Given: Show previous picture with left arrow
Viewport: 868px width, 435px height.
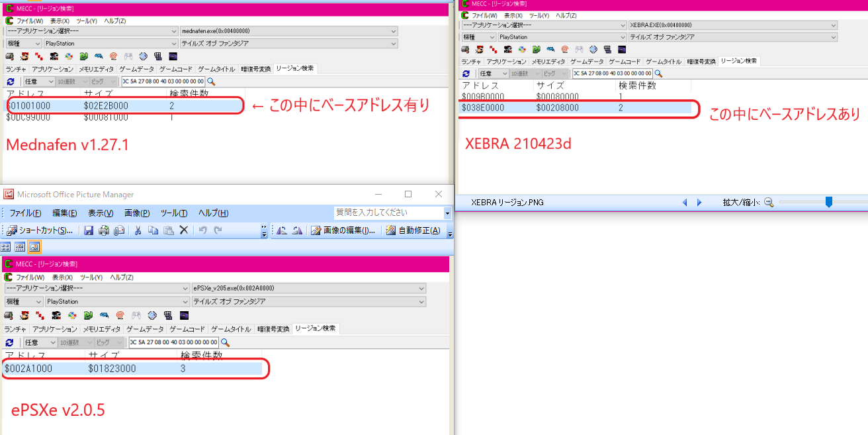Looking at the screenshot, I should tap(685, 203).
